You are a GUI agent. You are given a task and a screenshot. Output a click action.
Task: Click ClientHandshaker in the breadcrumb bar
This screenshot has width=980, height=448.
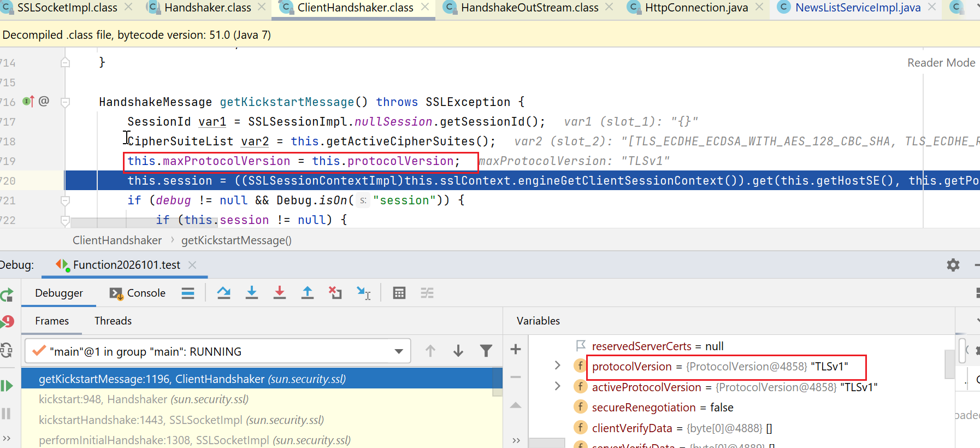click(x=117, y=240)
